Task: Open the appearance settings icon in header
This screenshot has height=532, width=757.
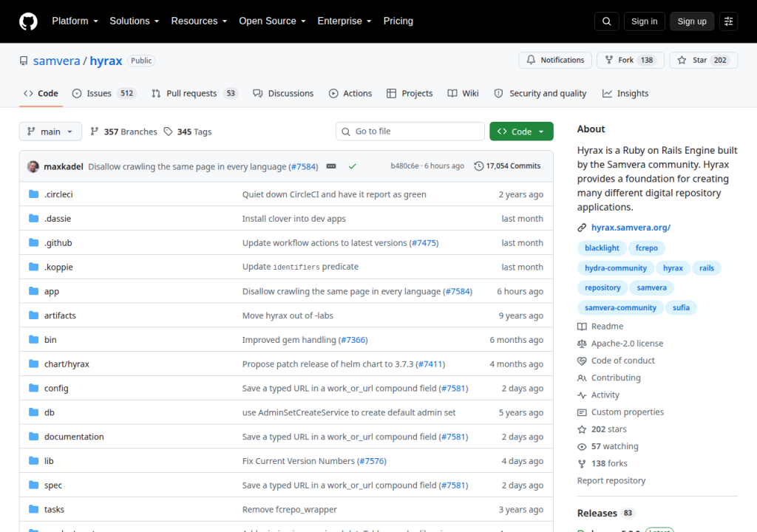Action: click(728, 21)
